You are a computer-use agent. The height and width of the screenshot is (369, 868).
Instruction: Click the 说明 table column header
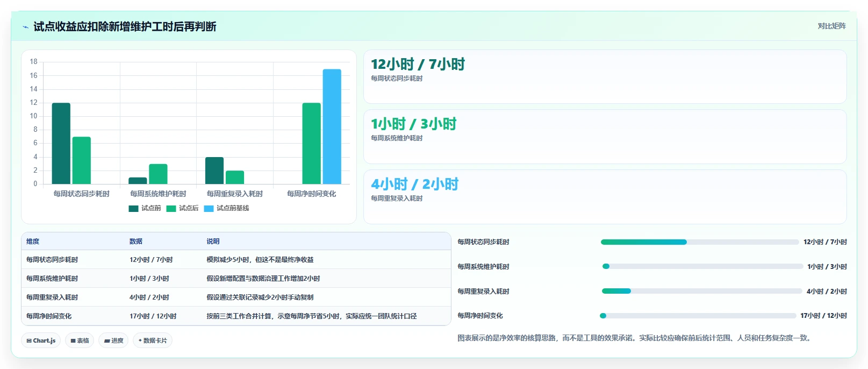[213, 242]
